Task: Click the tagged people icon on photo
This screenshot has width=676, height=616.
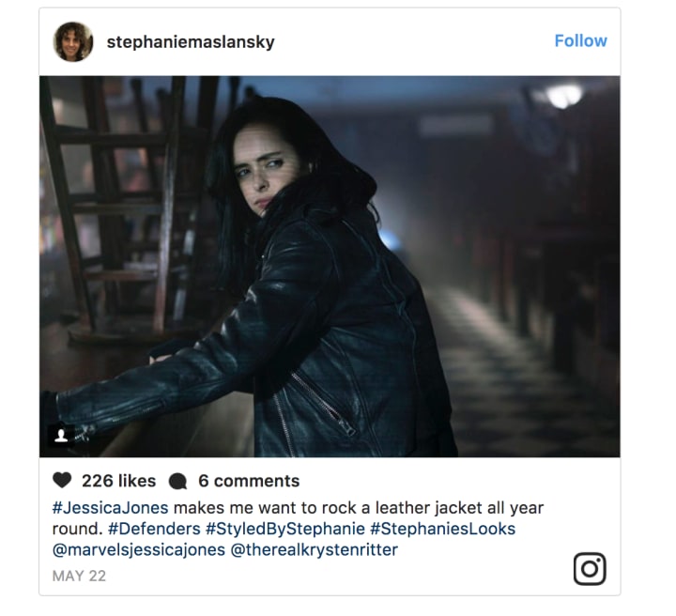Action: click(x=61, y=436)
